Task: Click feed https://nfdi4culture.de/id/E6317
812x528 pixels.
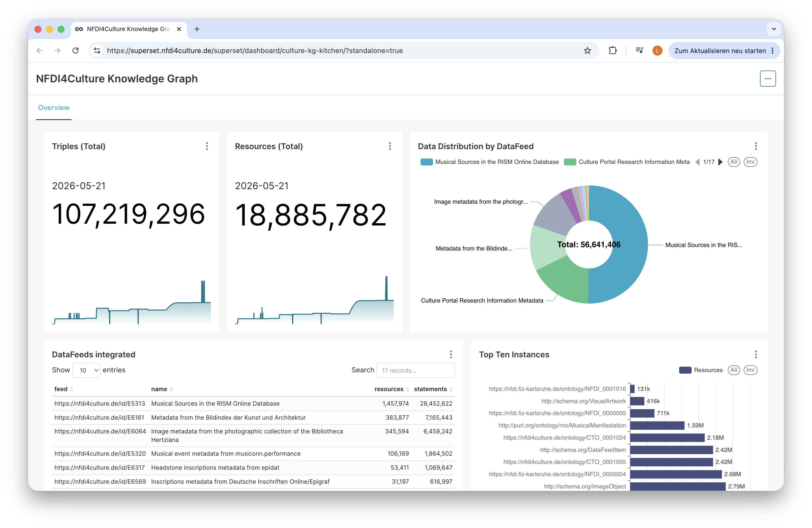Action: click(x=99, y=467)
